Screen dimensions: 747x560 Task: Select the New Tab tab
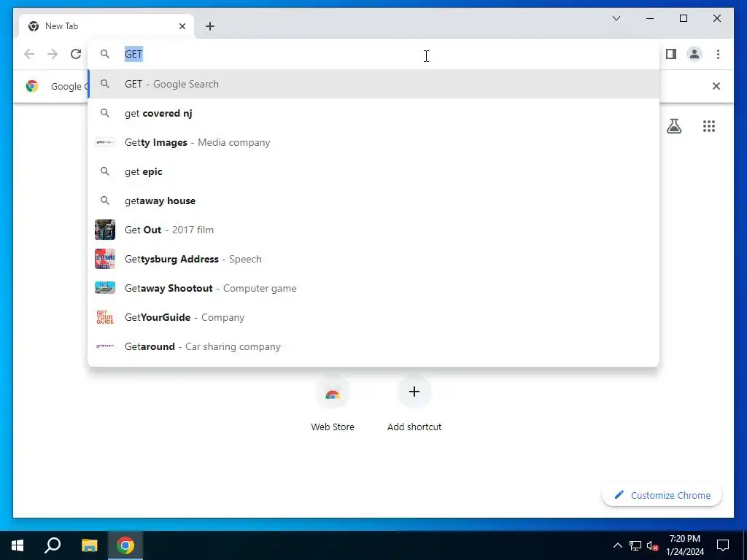pyautogui.click(x=107, y=26)
